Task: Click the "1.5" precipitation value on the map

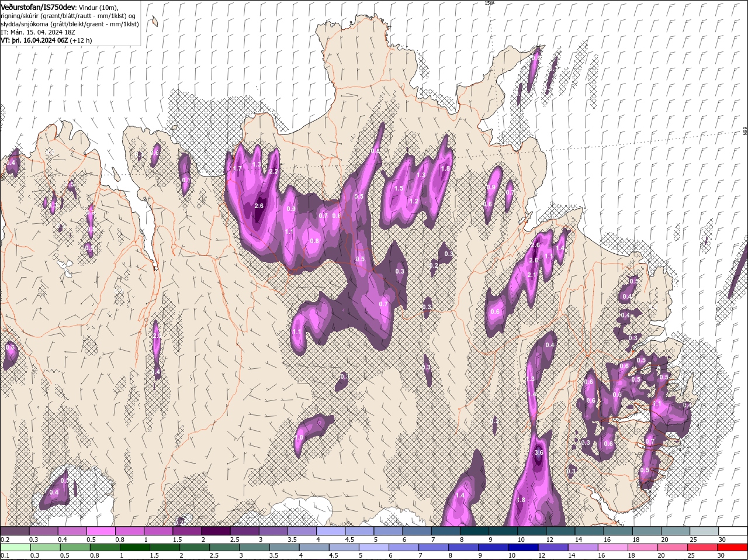Action: click(399, 189)
